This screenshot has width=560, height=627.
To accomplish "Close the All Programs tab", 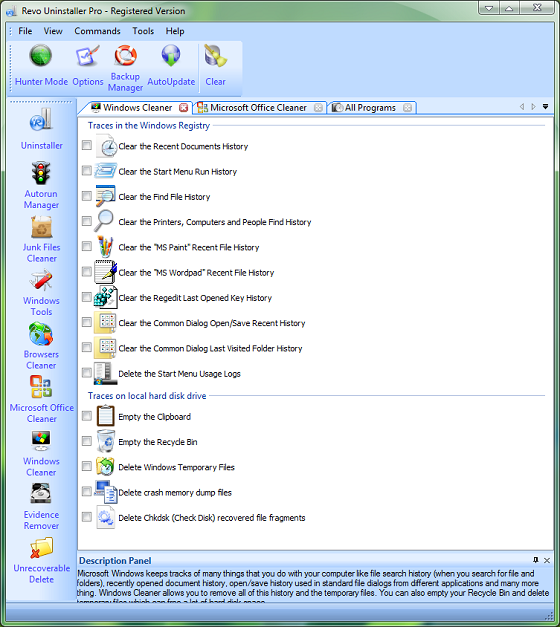I will 407,108.
